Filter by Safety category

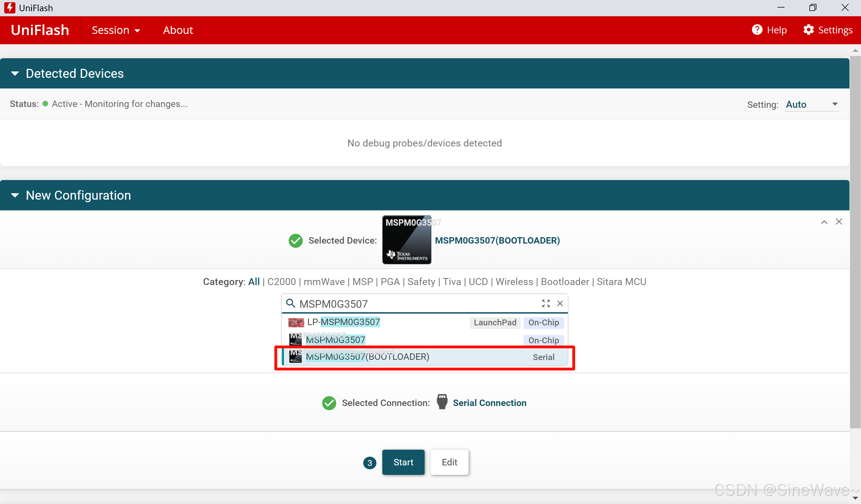(421, 281)
